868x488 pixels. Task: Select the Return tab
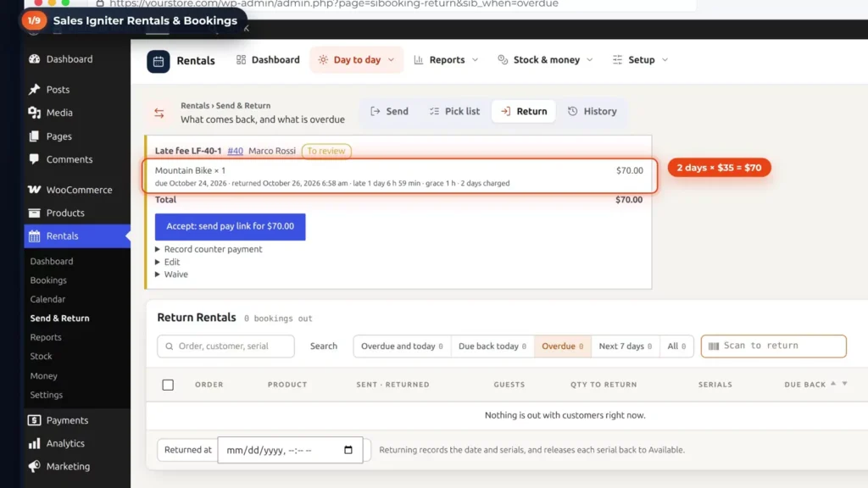524,111
